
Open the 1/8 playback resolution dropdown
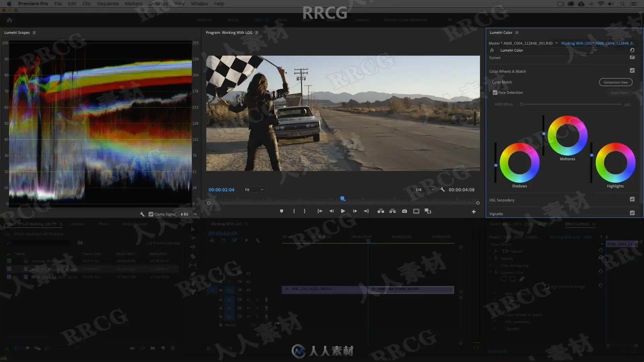pyautogui.click(x=425, y=190)
